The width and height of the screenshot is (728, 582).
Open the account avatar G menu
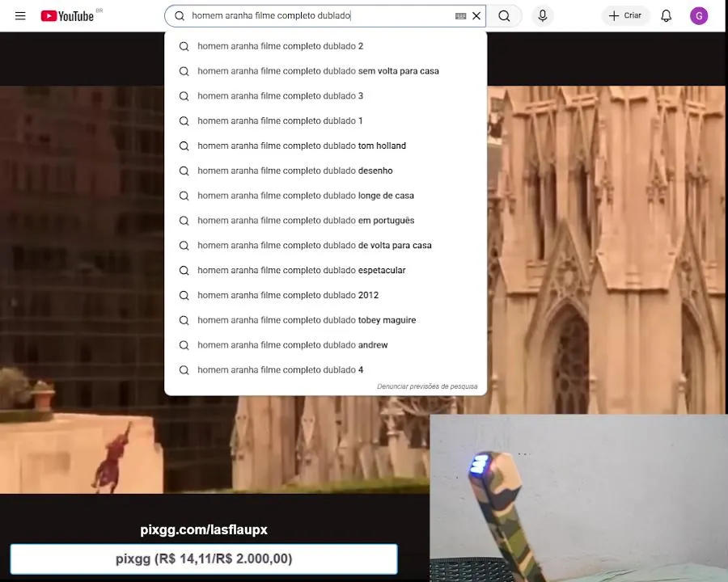click(699, 16)
